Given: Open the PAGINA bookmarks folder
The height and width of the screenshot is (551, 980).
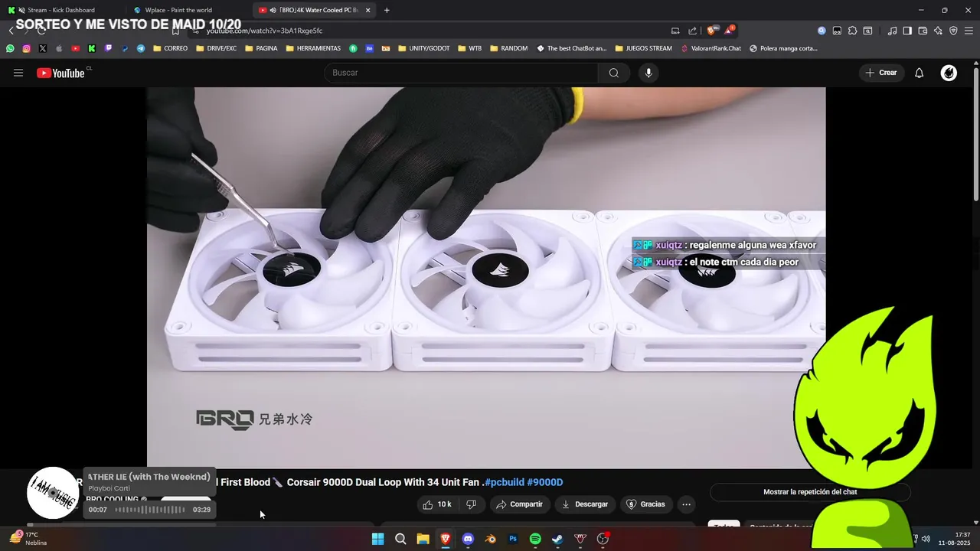Looking at the screenshot, I should [261, 48].
